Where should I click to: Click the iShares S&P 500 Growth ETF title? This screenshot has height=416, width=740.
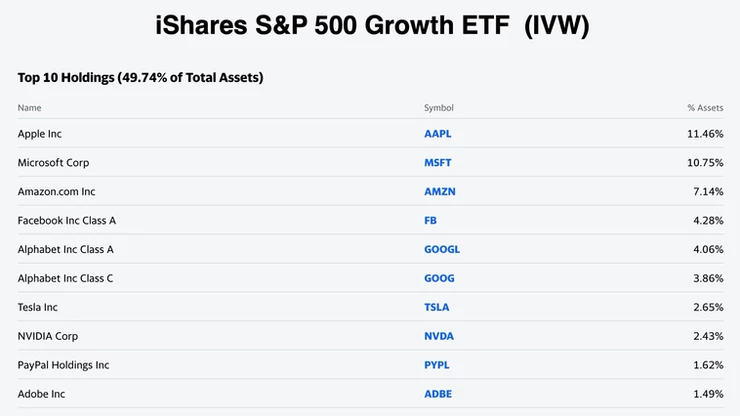pyautogui.click(x=371, y=27)
